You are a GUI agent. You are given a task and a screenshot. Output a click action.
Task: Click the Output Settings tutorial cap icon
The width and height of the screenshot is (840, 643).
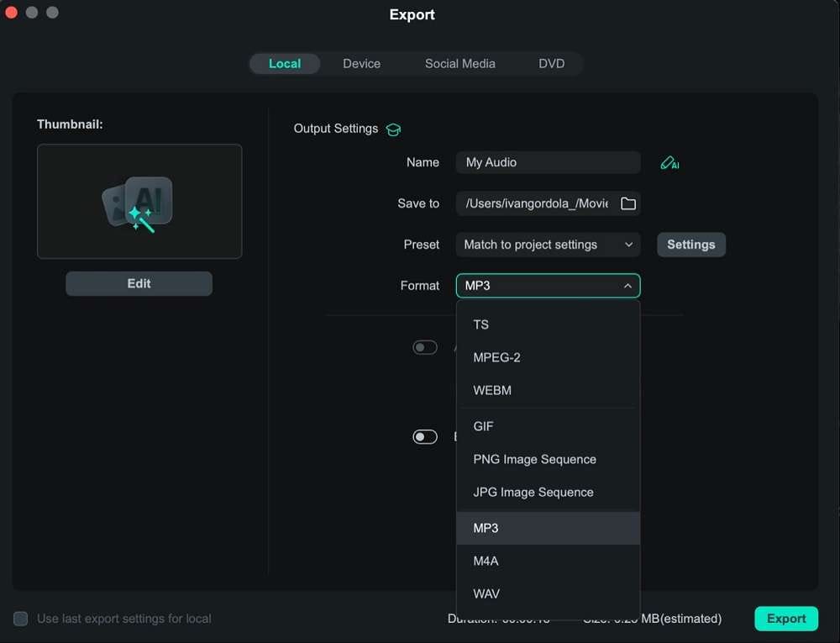coord(393,129)
